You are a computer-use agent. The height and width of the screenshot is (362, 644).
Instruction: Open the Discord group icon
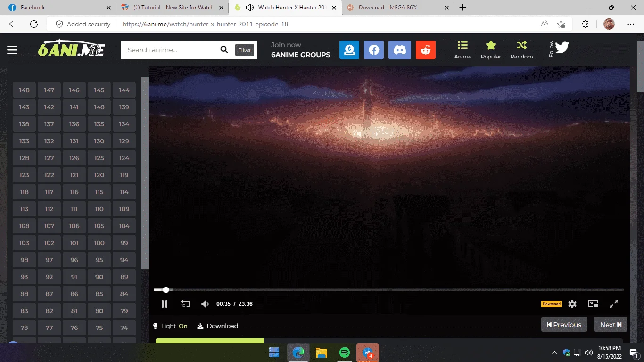click(x=400, y=50)
